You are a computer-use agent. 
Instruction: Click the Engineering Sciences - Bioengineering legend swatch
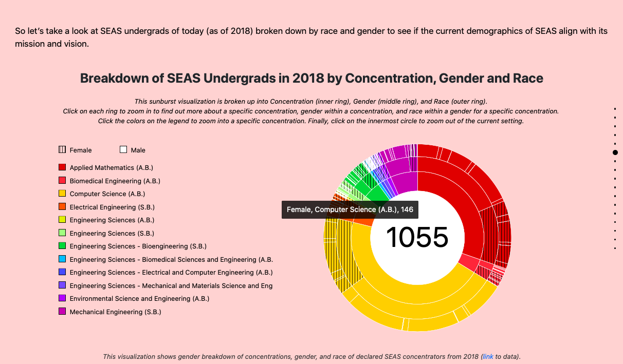pos(62,246)
